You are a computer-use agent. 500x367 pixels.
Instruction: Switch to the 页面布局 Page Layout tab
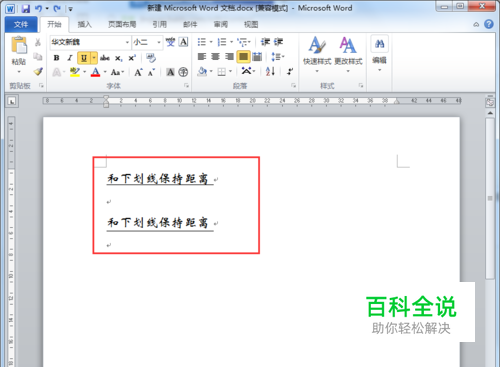[122, 24]
